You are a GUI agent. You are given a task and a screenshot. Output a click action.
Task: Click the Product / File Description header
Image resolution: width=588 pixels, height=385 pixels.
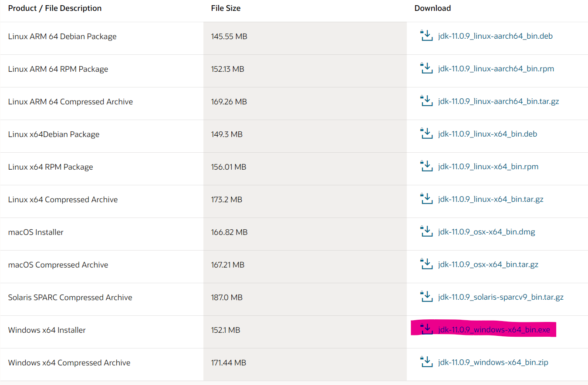pyautogui.click(x=55, y=8)
